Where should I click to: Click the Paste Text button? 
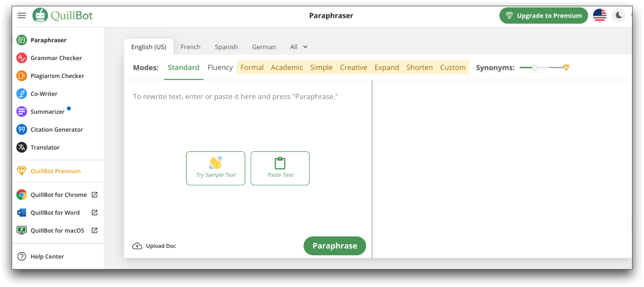(280, 168)
